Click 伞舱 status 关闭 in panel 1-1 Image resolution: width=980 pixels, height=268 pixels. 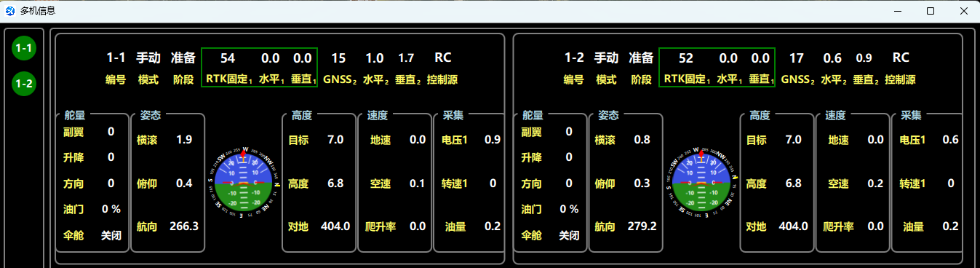(111, 235)
